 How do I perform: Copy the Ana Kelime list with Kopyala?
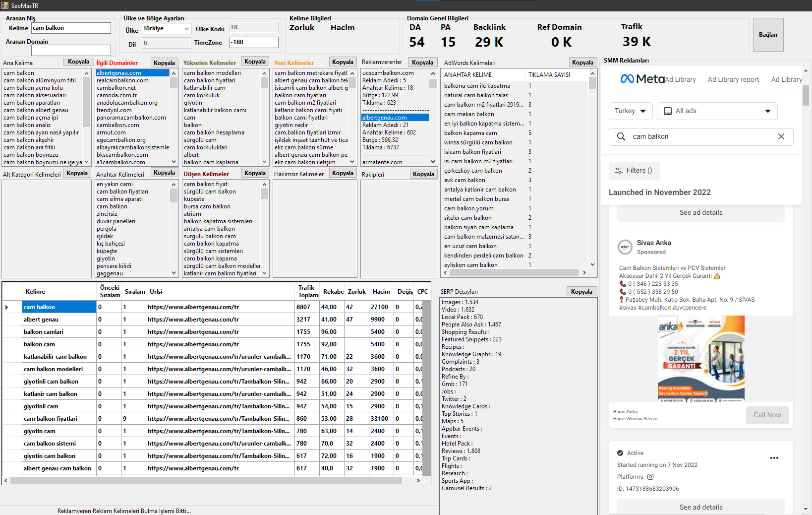pyautogui.click(x=78, y=62)
